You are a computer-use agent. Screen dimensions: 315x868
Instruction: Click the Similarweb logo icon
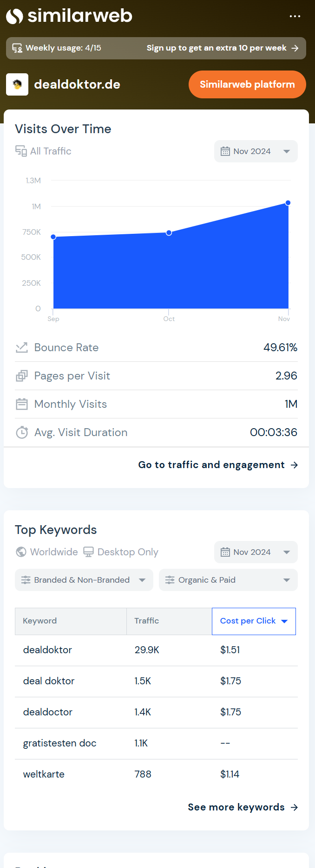pos(14,16)
